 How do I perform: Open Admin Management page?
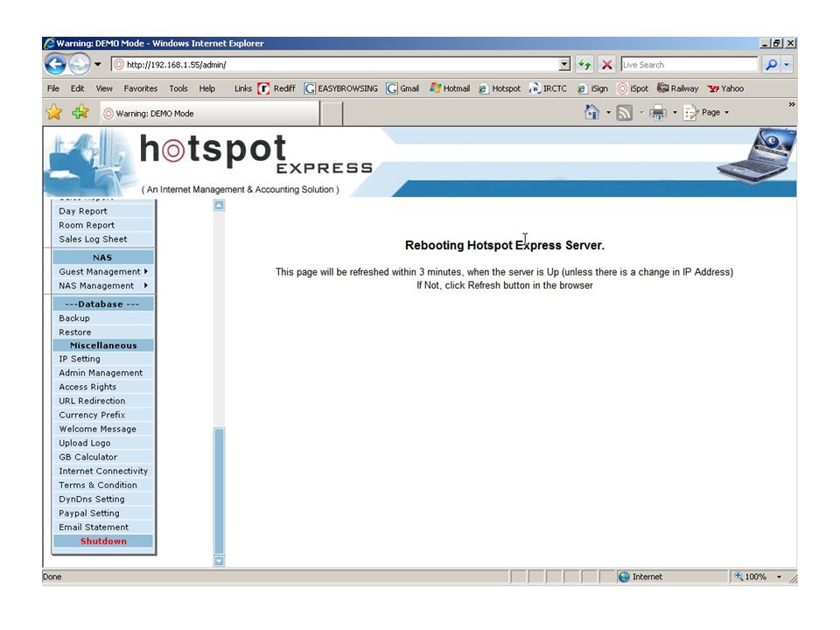(x=103, y=373)
